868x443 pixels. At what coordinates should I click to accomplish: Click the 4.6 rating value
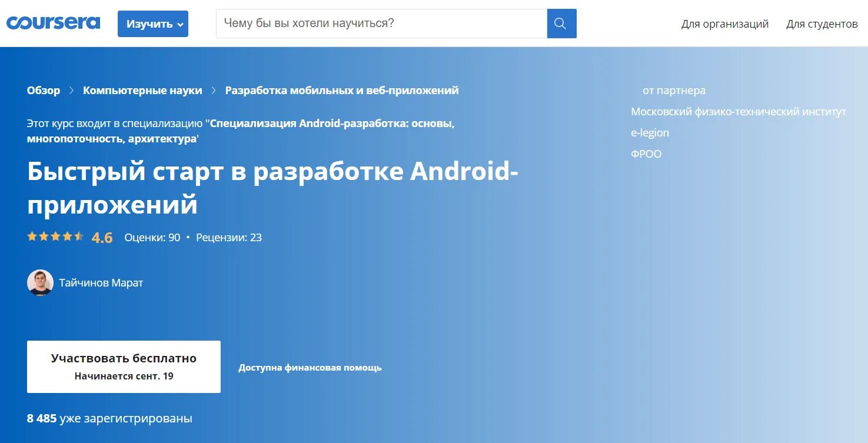(x=102, y=238)
